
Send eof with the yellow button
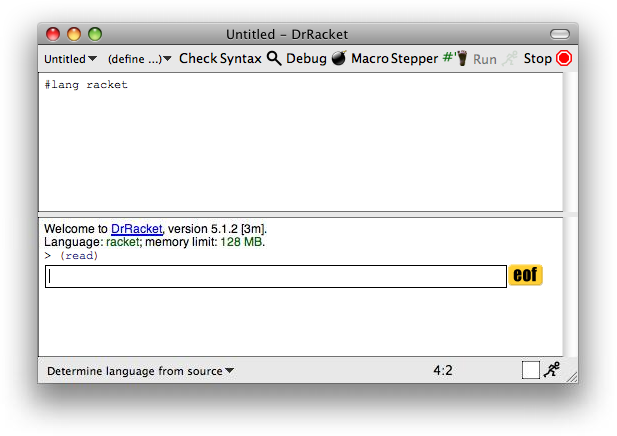click(525, 275)
